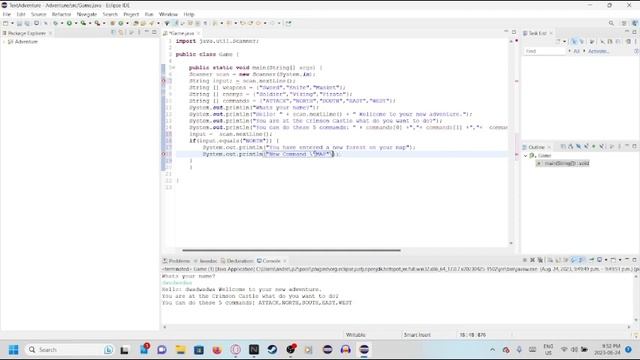
Task: Open the Refactor menu
Action: point(61,14)
